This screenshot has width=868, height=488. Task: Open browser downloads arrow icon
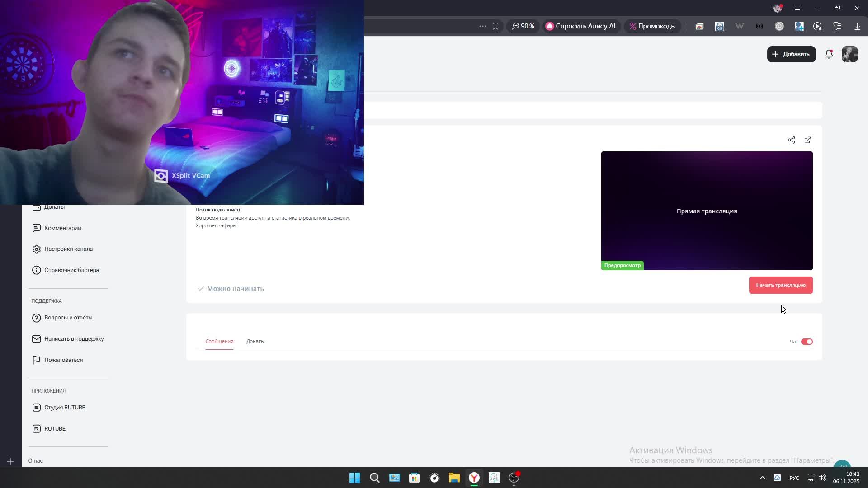point(857,26)
